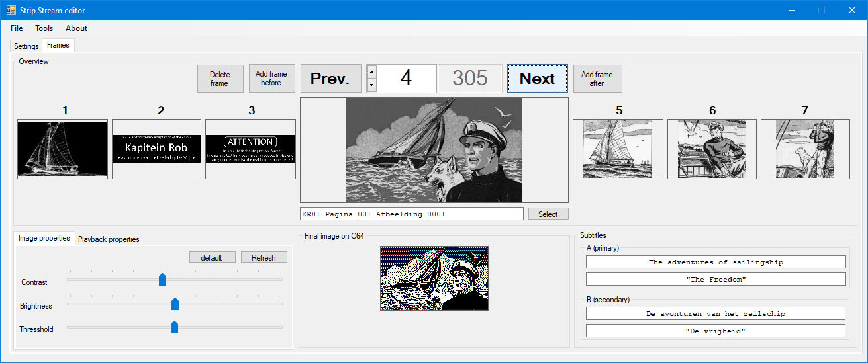The image size is (868, 363).
Task: Click the 'Brightness' label
Action: click(x=36, y=306)
